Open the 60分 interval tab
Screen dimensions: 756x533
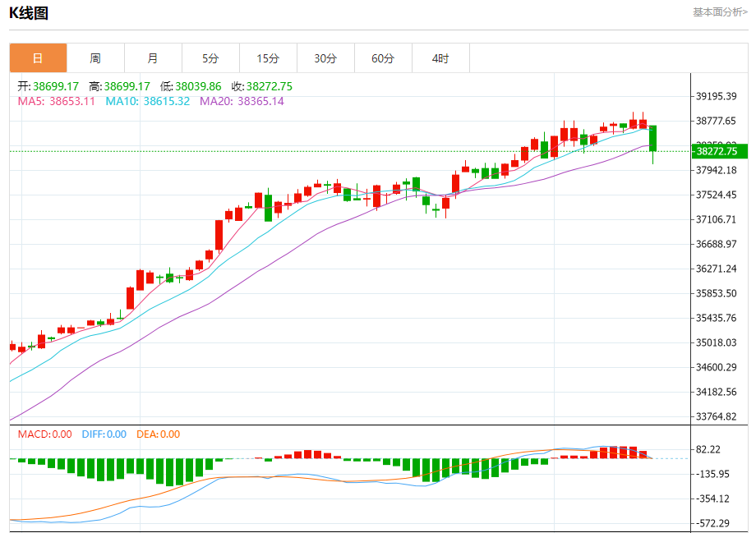tap(383, 58)
